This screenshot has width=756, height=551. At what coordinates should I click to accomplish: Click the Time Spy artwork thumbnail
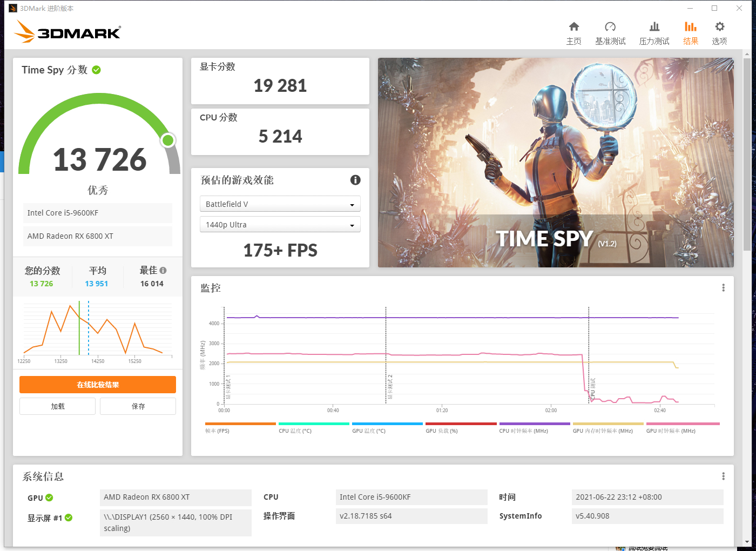(556, 163)
